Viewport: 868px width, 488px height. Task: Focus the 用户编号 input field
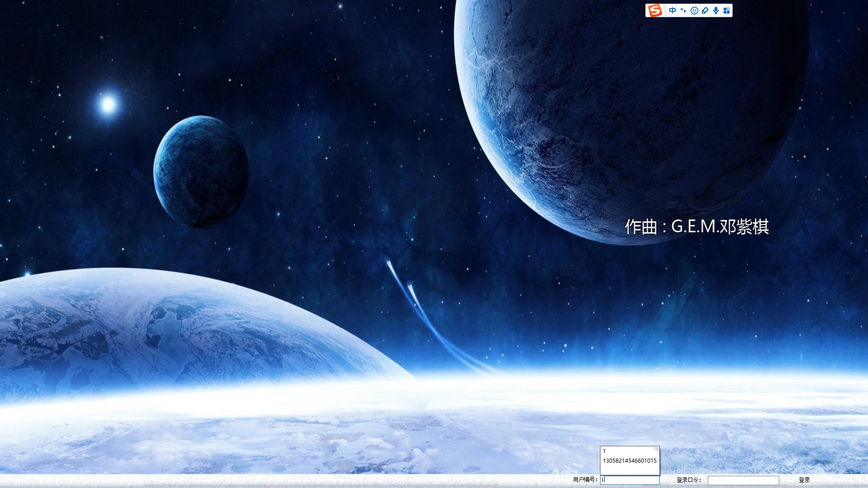[630, 480]
